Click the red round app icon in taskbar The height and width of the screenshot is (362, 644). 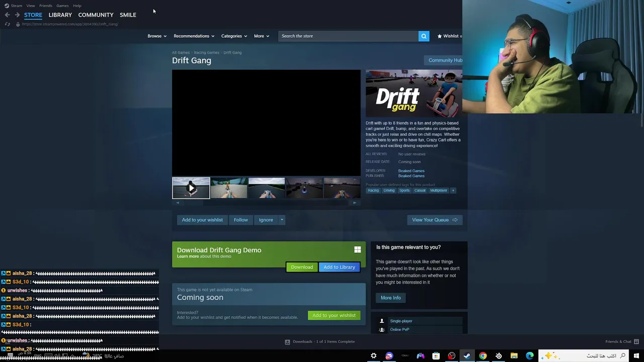click(451, 356)
